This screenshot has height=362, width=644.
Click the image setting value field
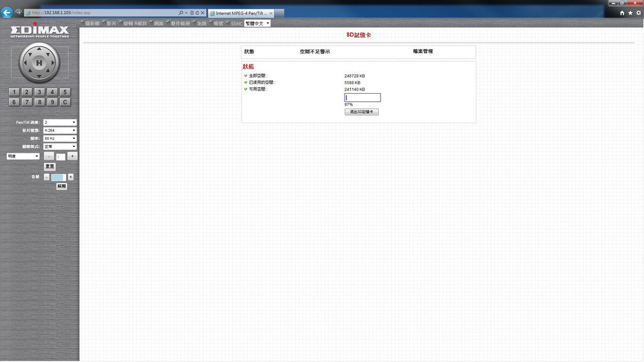click(x=60, y=156)
